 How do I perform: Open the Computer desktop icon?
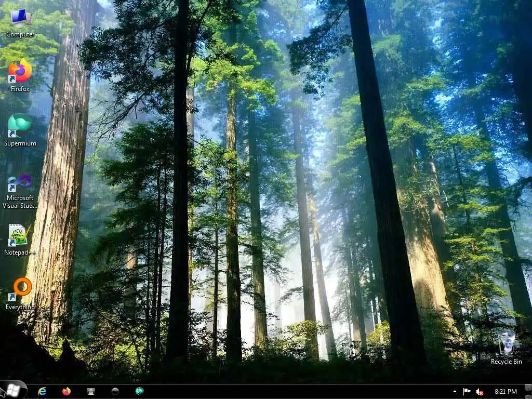coord(20,23)
